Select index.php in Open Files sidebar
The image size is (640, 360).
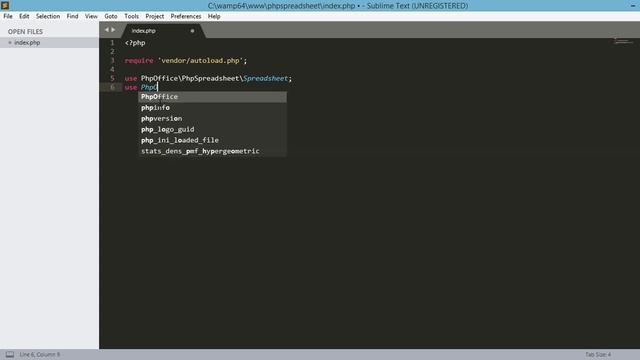49,42
